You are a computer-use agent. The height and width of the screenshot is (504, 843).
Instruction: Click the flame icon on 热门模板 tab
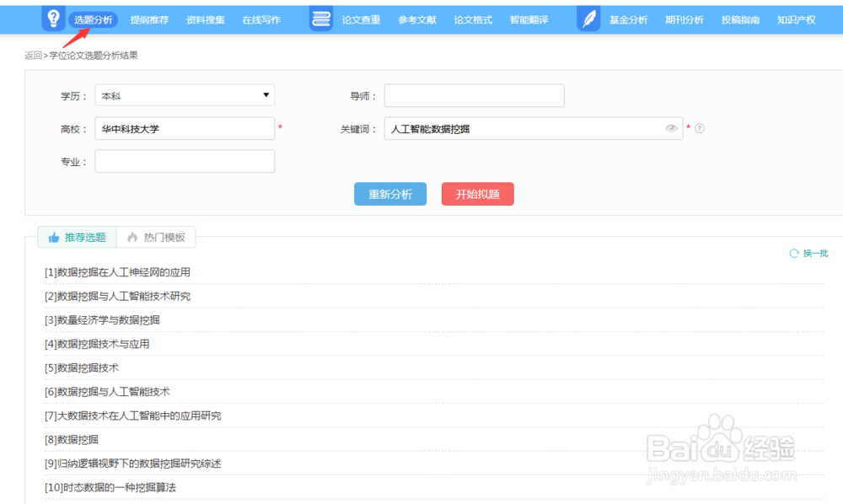[x=132, y=238]
